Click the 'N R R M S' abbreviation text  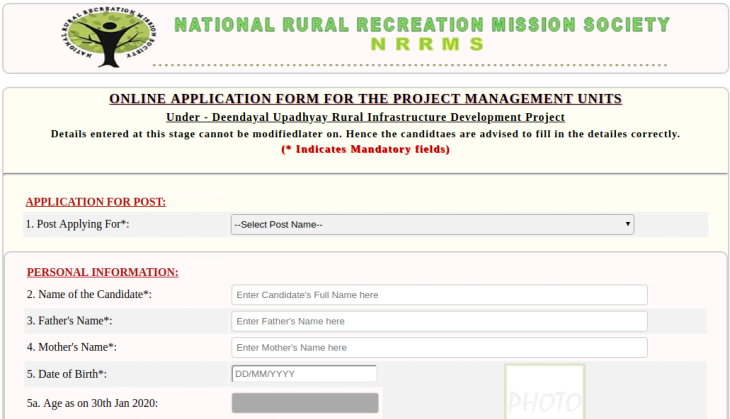coord(427,44)
